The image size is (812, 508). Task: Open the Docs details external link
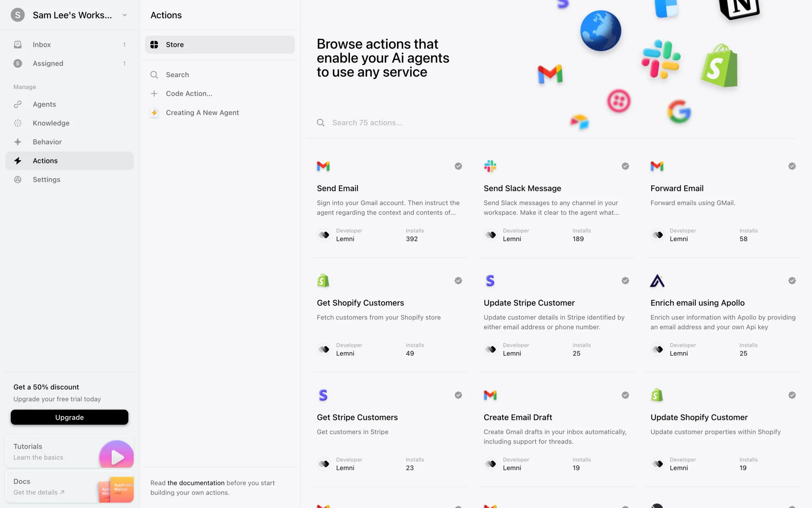click(39, 492)
